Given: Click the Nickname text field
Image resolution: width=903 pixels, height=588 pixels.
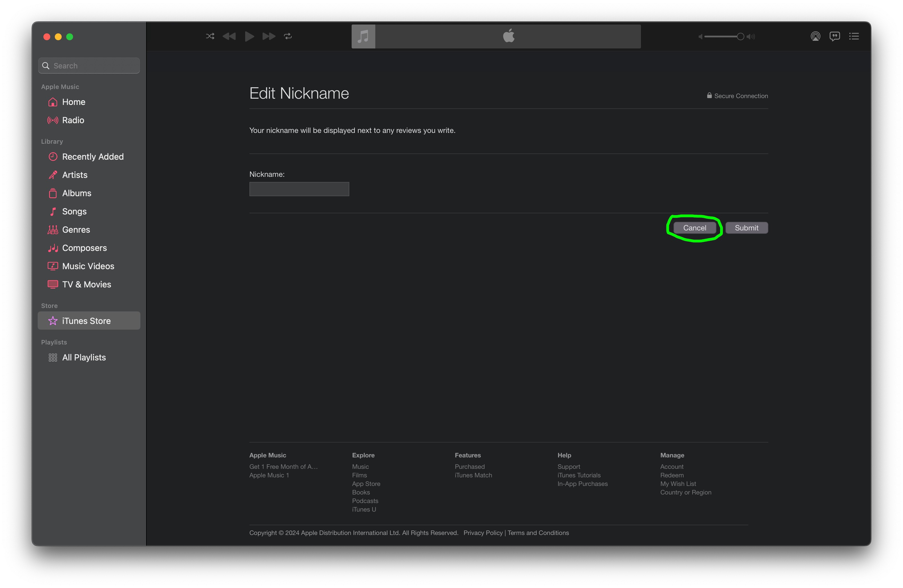Looking at the screenshot, I should (x=299, y=189).
